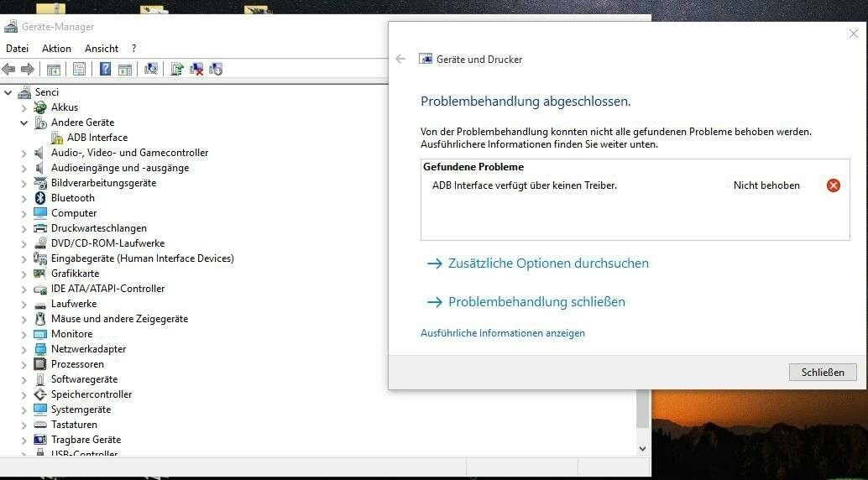Screen dimensions: 868x480
Task: Click the device tree scrollbar down arrow
Action: click(642, 449)
